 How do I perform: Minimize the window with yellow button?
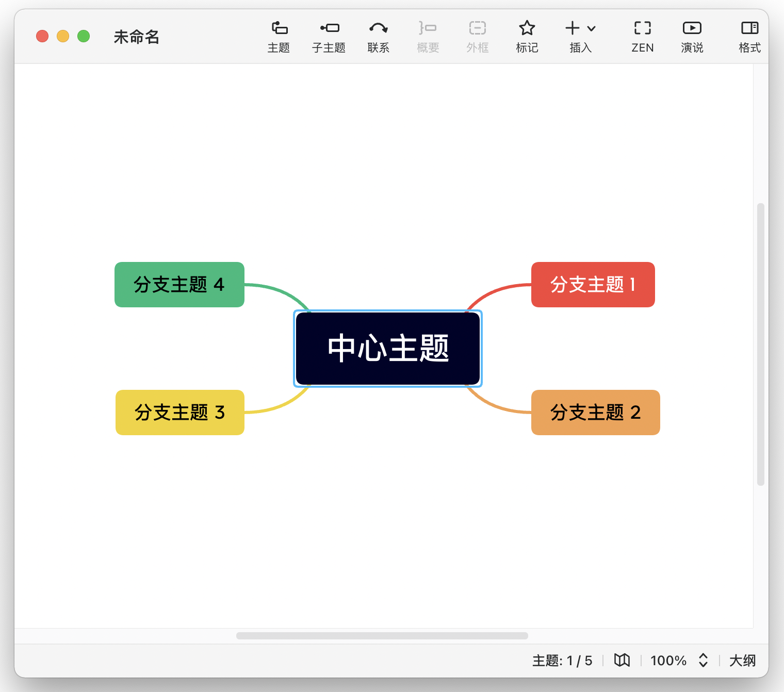point(63,36)
